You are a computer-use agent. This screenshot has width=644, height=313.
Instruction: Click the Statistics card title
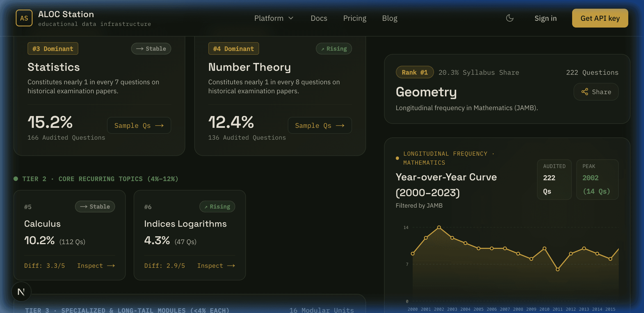click(x=54, y=67)
